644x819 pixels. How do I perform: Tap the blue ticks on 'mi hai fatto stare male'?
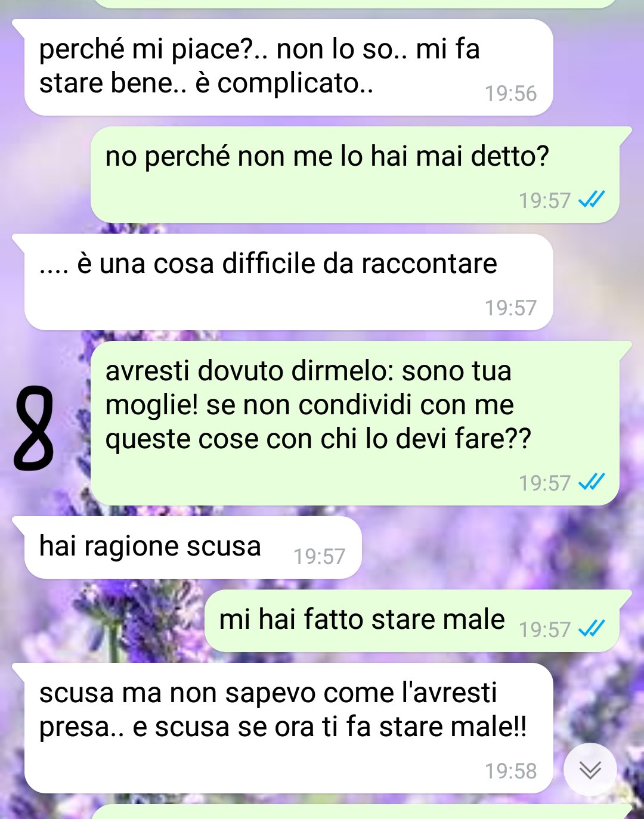592,628
